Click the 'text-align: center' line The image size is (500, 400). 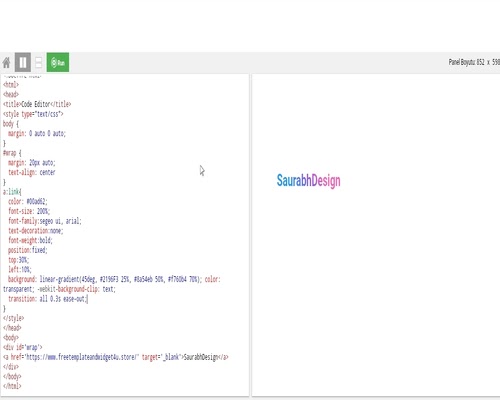[x=32, y=172]
